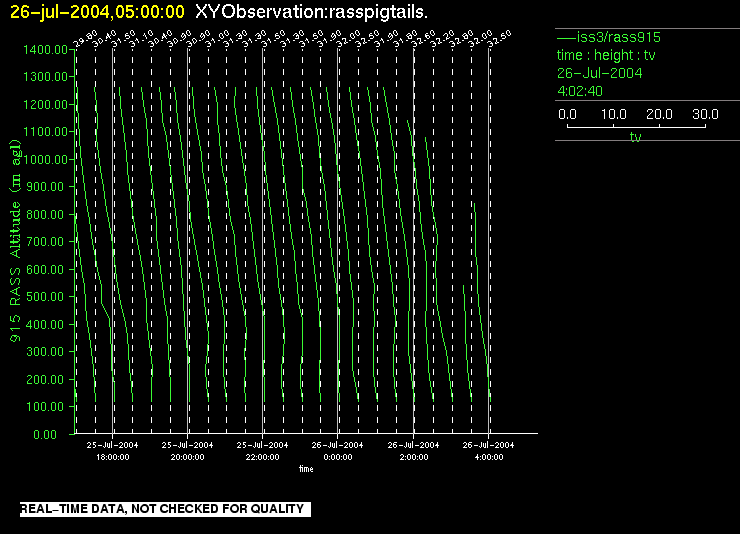Click the 30.0 mark on the tv scale

click(704, 115)
